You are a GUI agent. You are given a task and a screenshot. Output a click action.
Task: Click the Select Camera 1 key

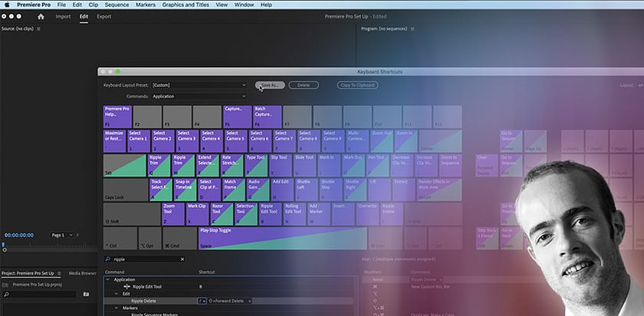coord(139,141)
